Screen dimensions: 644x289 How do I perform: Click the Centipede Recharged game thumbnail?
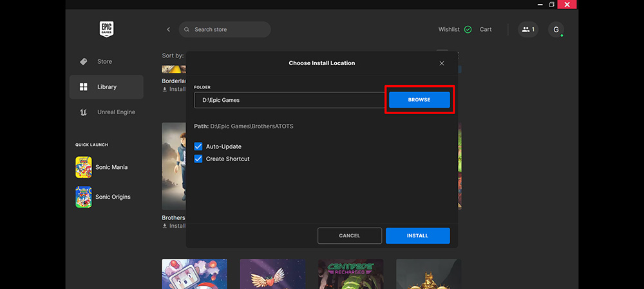[x=351, y=274]
